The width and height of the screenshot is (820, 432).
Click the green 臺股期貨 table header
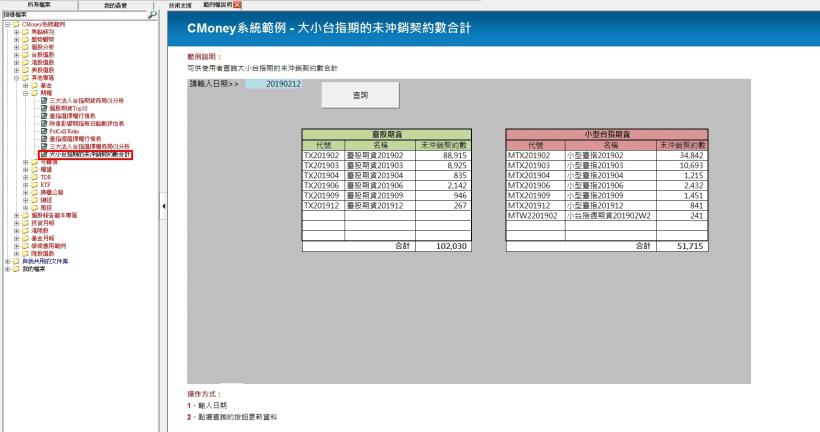tap(386, 134)
